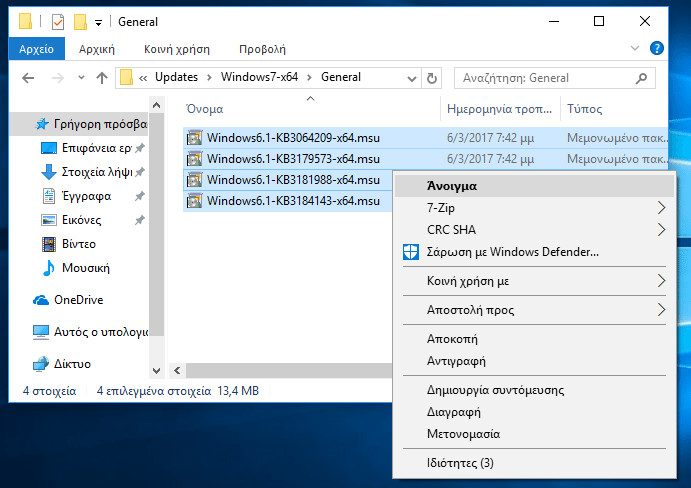
Task: Click the Windows7-x64 breadcrumb segment
Action: tap(259, 77)
